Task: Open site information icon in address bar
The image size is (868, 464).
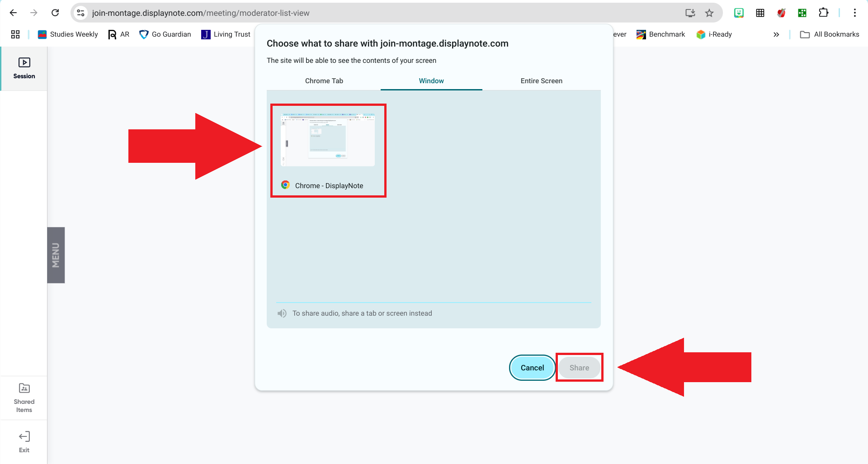Action: 81,13
